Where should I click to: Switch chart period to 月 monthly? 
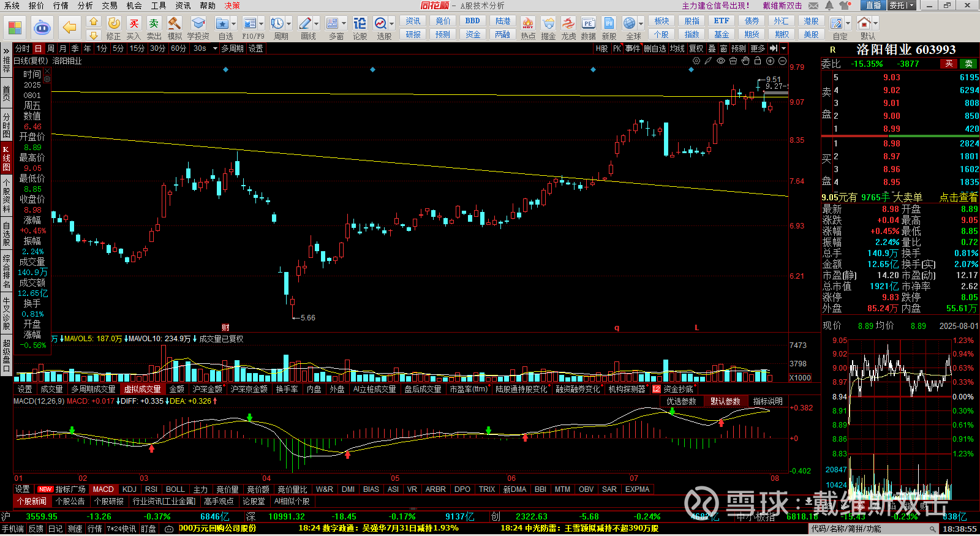click(x=62, y=48)
